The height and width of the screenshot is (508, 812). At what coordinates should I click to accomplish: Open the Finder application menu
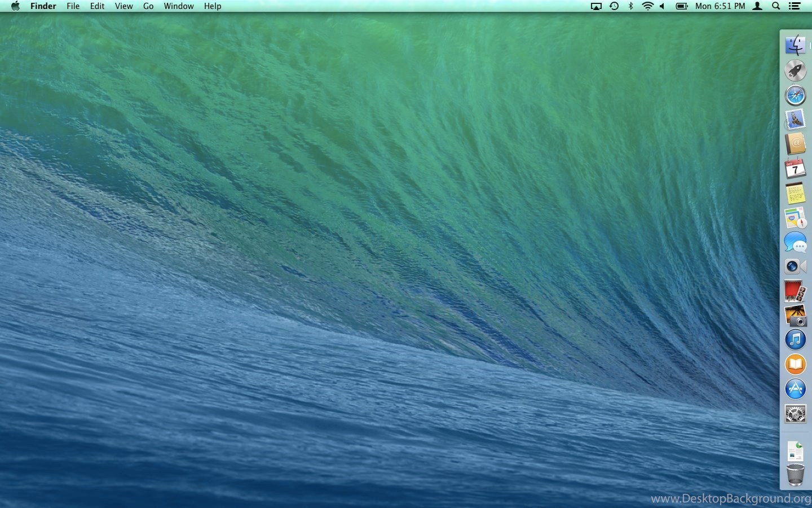(43, 6)
